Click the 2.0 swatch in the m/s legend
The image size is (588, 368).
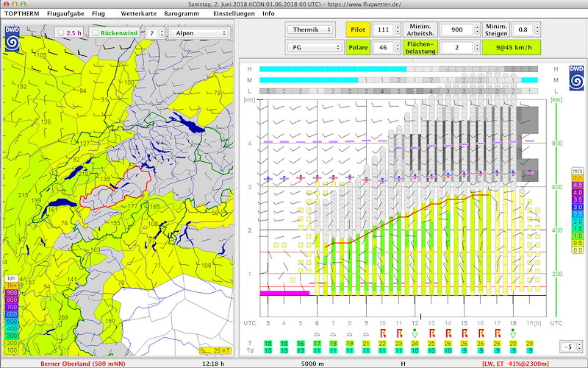pyautogui.click(x=578, y=222)
